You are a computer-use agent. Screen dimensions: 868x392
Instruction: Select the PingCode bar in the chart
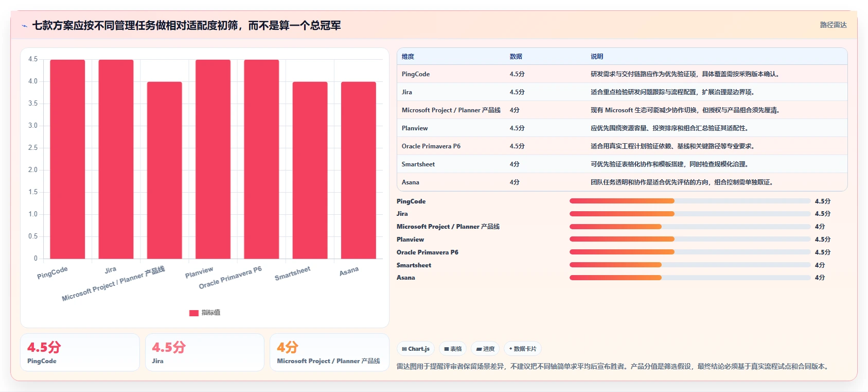click(x=67, y=159)
